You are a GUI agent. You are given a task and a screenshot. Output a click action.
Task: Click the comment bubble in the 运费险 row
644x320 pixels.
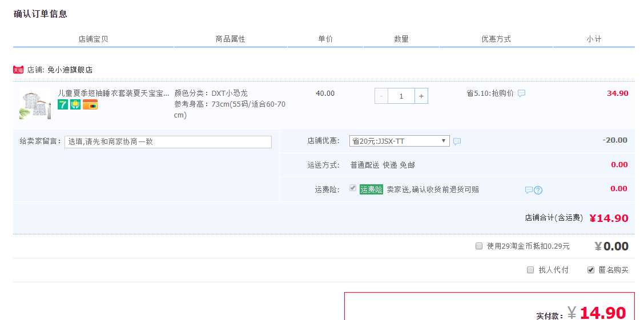(529, 190)
